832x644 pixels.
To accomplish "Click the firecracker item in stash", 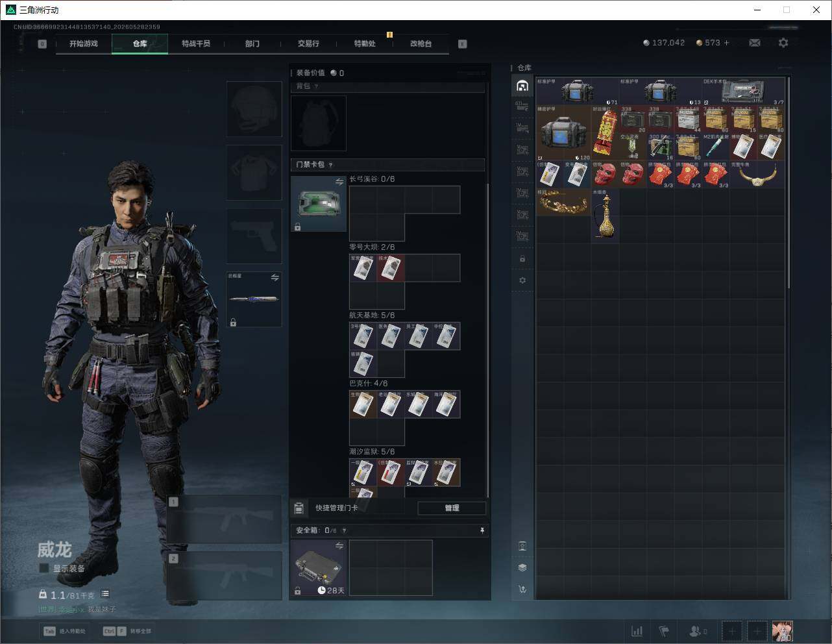I will click(x=605, y=132).
